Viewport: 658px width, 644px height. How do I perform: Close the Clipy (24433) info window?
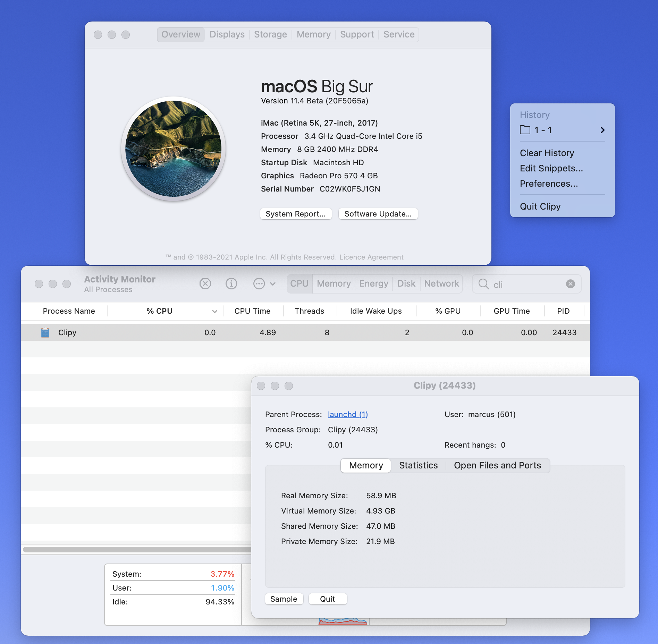[261, 386]
